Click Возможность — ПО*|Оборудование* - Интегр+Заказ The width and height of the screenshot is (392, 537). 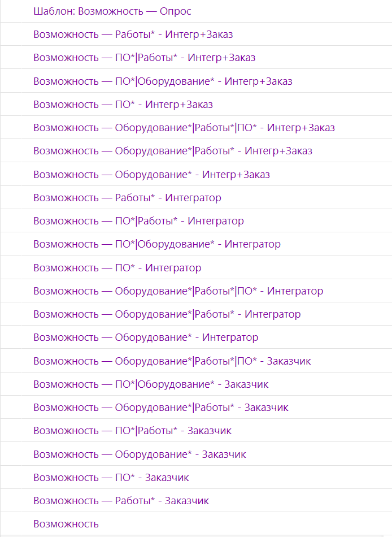(x=163, y=81)
